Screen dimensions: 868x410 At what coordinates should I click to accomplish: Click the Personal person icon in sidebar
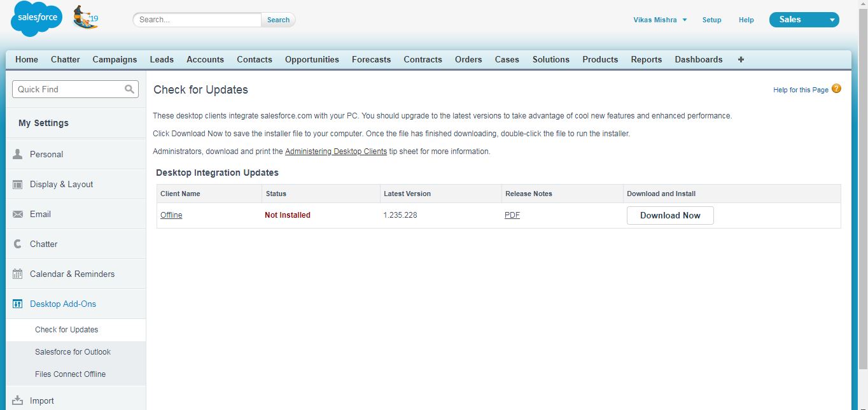18,154
